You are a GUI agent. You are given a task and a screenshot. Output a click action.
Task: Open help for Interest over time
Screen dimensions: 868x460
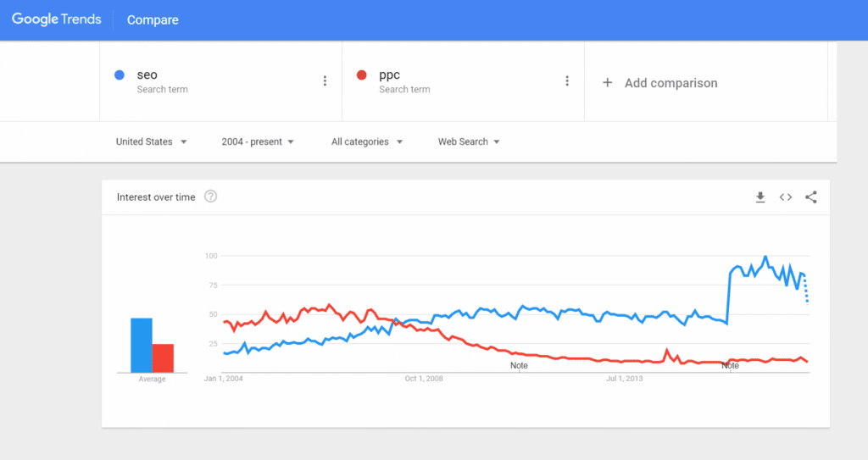point(210,197)
